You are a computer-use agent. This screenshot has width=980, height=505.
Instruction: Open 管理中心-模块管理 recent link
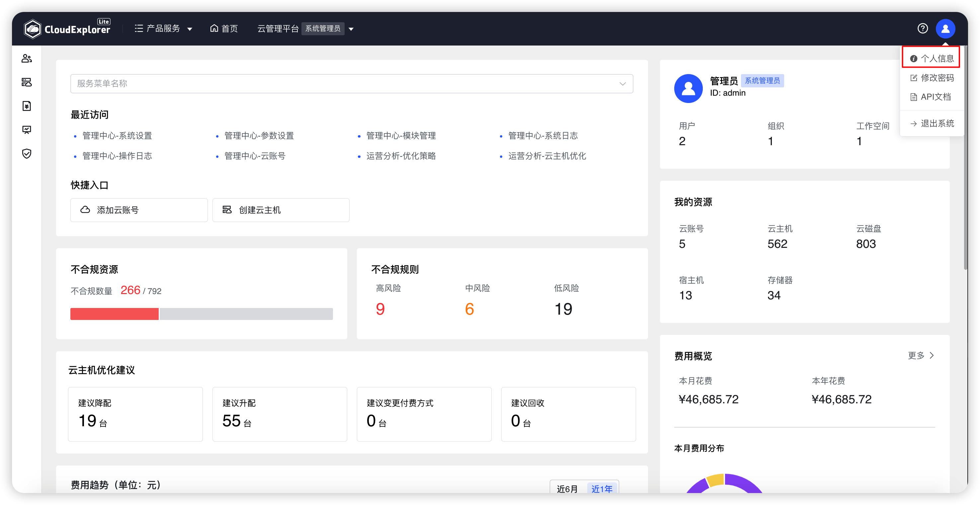[x=401, y=136]
